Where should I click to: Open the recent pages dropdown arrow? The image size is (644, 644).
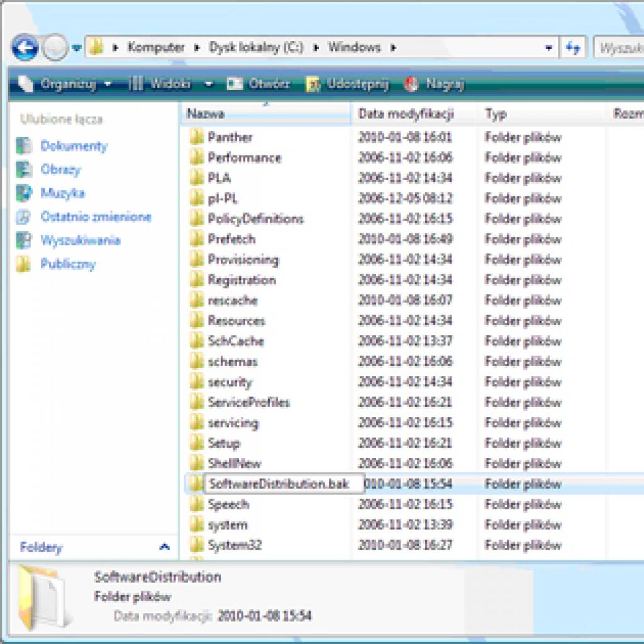tap(76, 48)
